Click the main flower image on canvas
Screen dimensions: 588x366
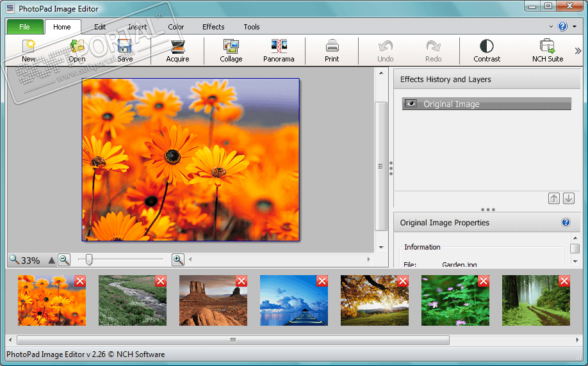click(x=190, y=159)
